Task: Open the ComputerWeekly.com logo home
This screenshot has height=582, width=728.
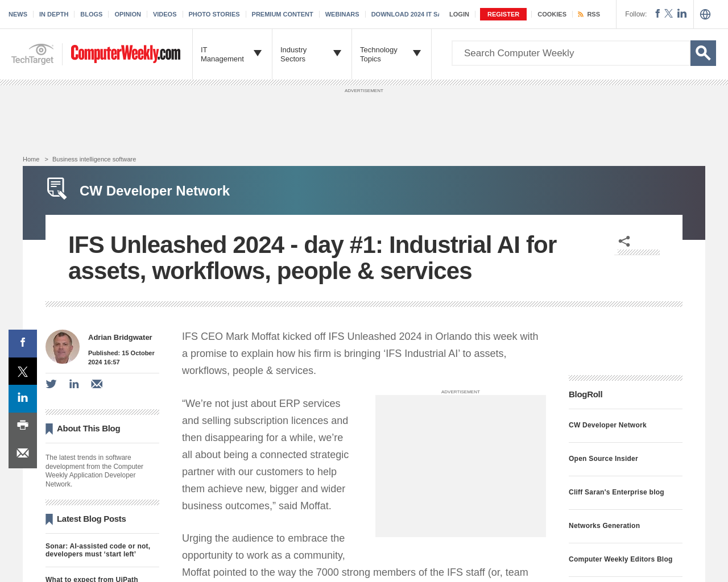Action: click(x=126, y=53)
